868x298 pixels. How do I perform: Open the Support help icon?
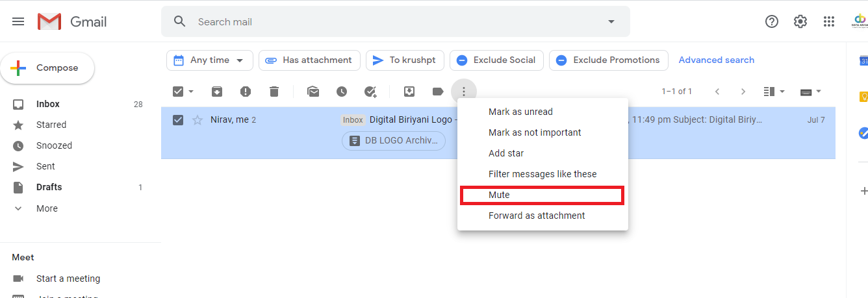pos(772,21)
